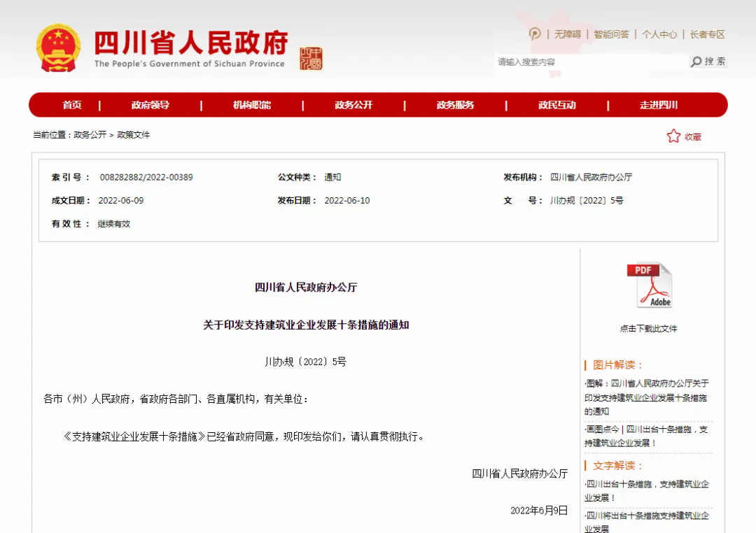
Task: Open the 政务服务 menu item
Action: [x=455, y=105]
